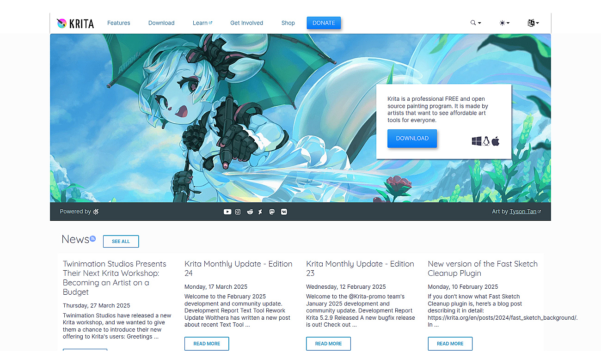Viewport: 601px width, 364px height.
Task: Click the date Thursday, 27 March 2025
Action: pyautogui.click(x=97, y=305)
